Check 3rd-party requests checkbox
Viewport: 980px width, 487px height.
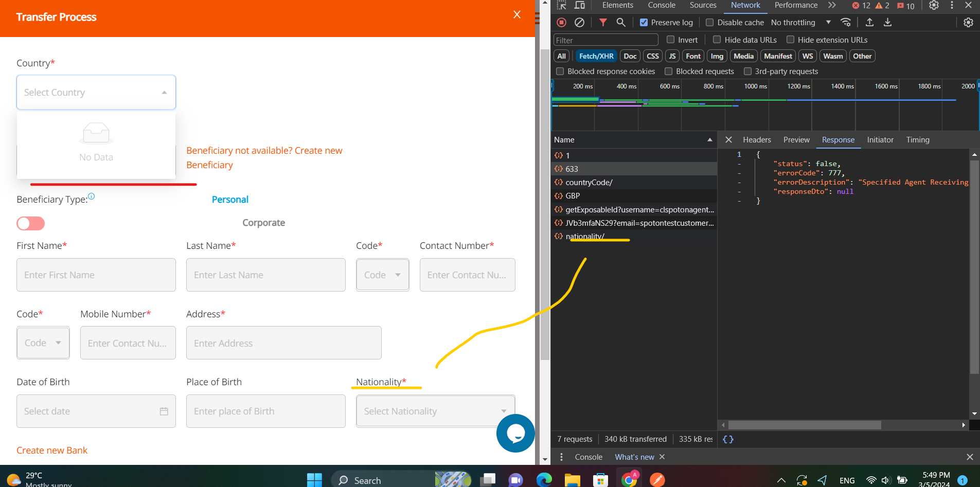[x=747, y=71]
